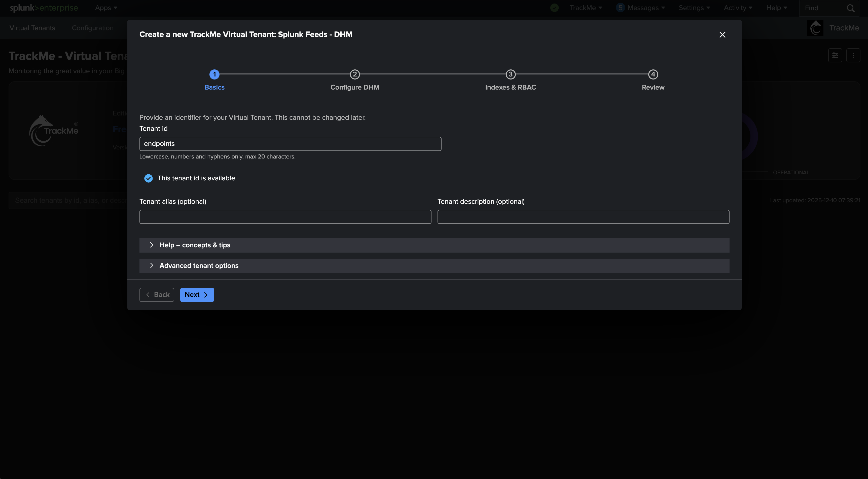Click the step 1 Basics indicator

[214, 74]
